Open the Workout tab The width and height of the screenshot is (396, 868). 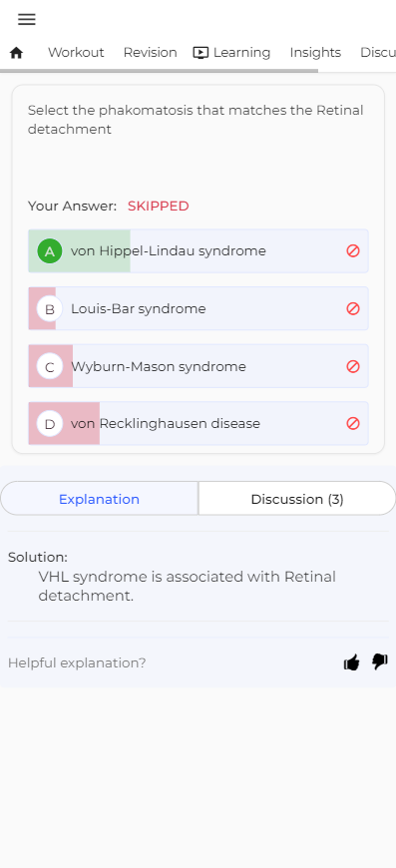tap(76, 53)
